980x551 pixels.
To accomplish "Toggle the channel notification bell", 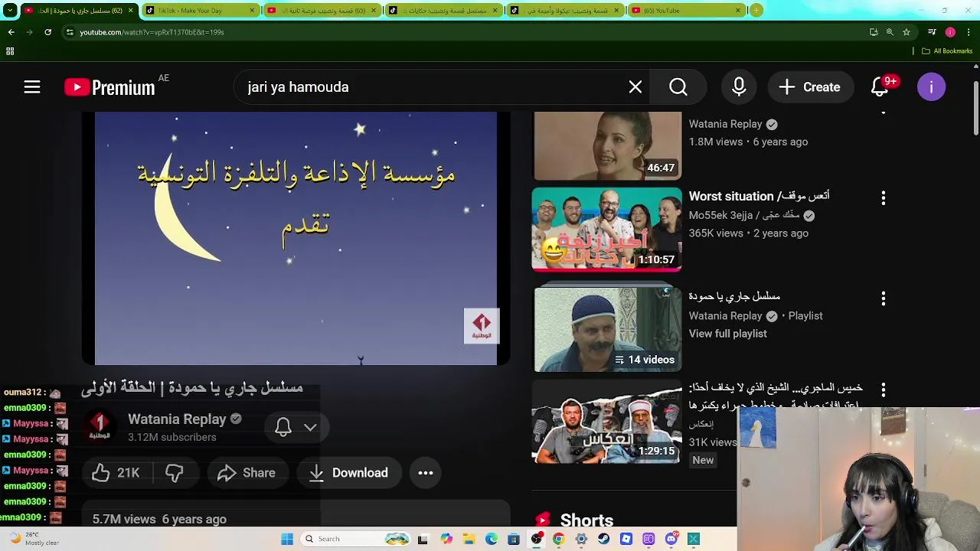I will (283, 427).
